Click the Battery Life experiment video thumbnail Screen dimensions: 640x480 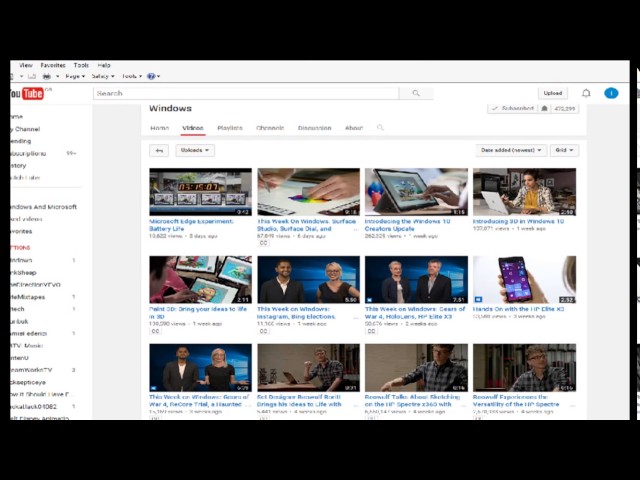click(200, 192)
